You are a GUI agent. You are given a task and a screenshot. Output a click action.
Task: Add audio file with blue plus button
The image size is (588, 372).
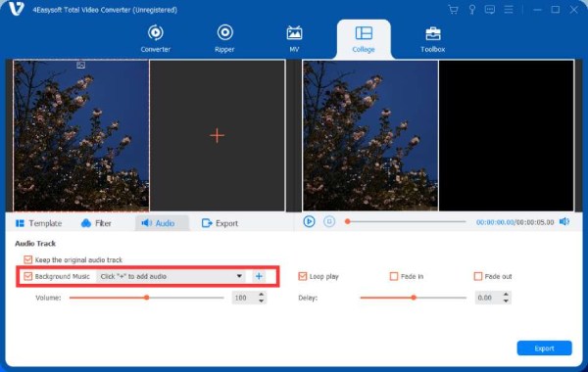(259, 276)
